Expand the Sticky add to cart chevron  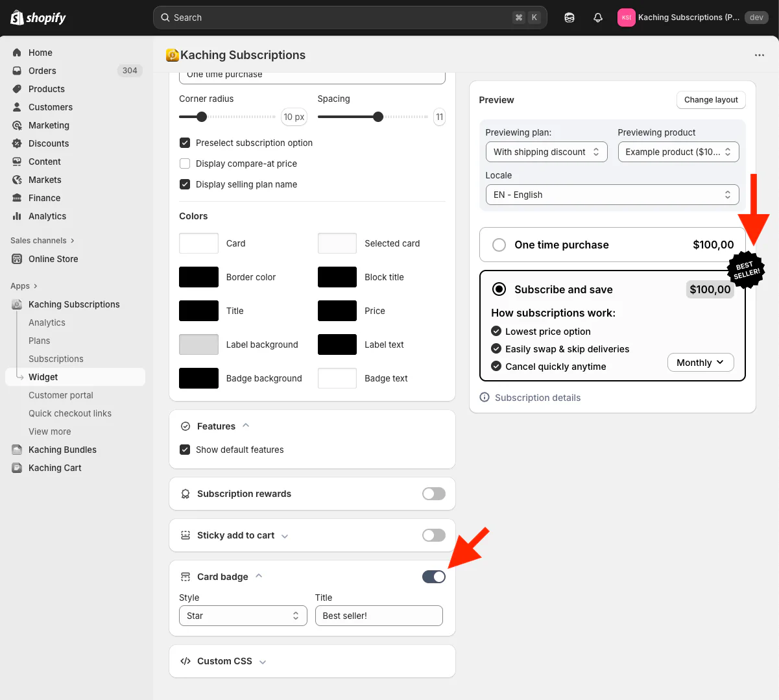coord(285,536)
